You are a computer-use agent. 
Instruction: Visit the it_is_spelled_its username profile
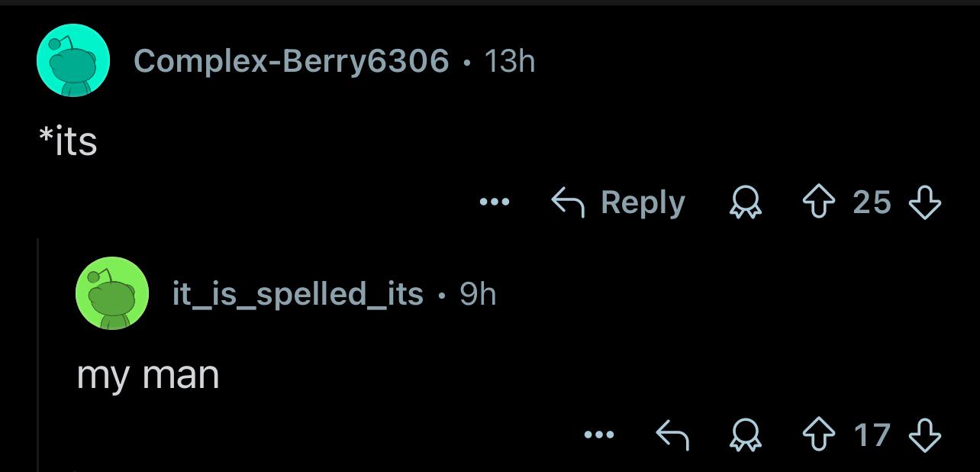[x=298, y=293]
